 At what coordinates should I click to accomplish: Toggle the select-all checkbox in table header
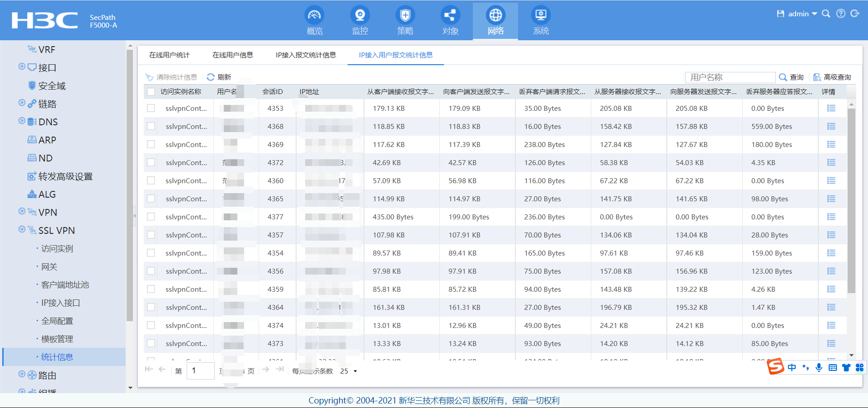click(x=151, y=92)
